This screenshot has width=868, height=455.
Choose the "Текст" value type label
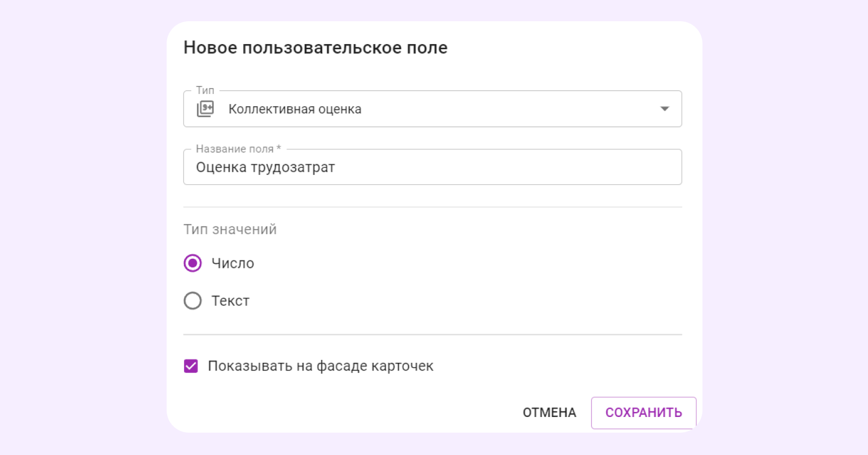coord(230,301)
